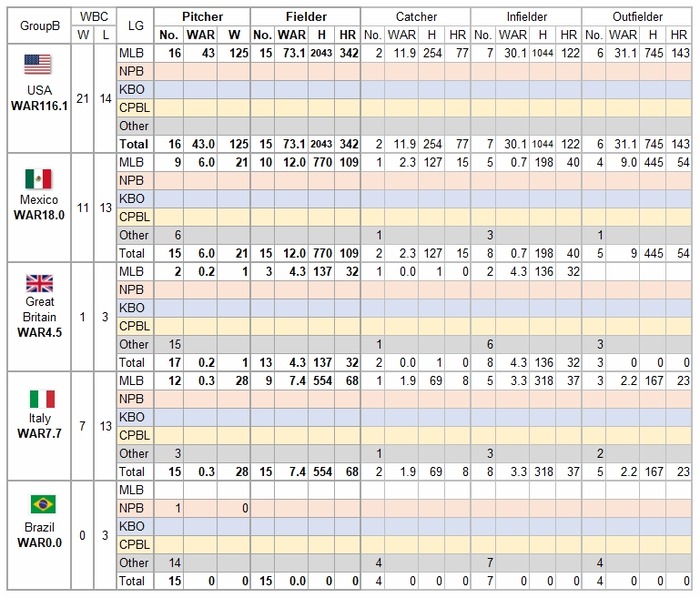This screenshot has height=598, width=700.
Task: Select the Fielder group header
Action: tap(306, 17)
